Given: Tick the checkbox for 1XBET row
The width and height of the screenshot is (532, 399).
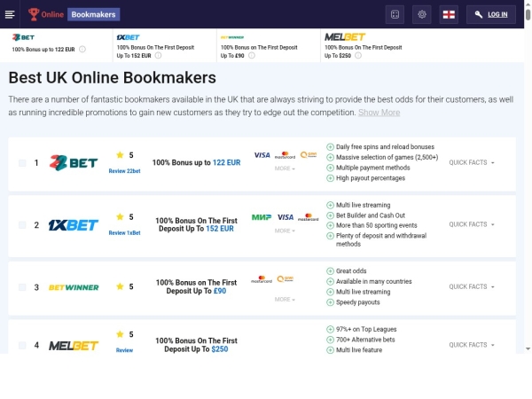Looking at the screenshot, I should click(x=22, y=225).
